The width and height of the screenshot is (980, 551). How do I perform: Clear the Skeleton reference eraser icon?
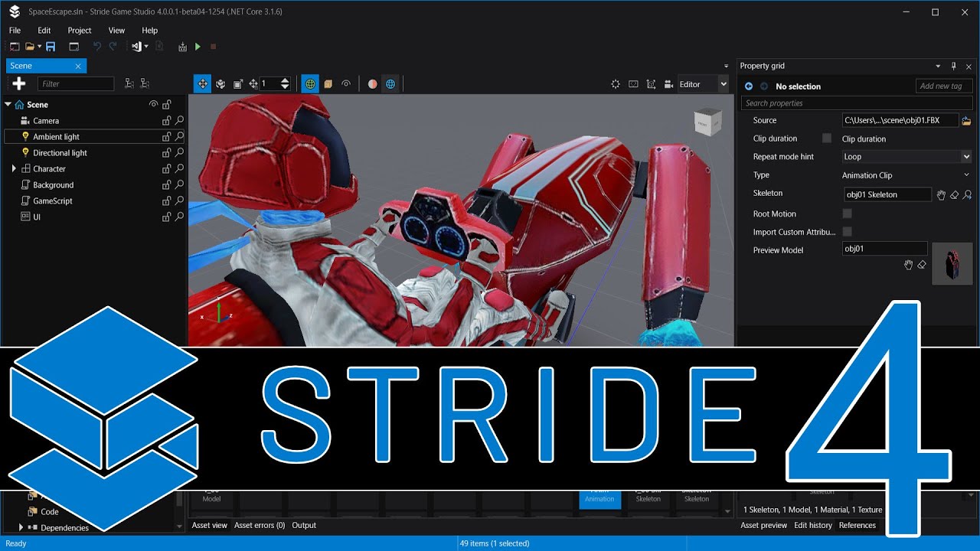[x=954, y=195]
